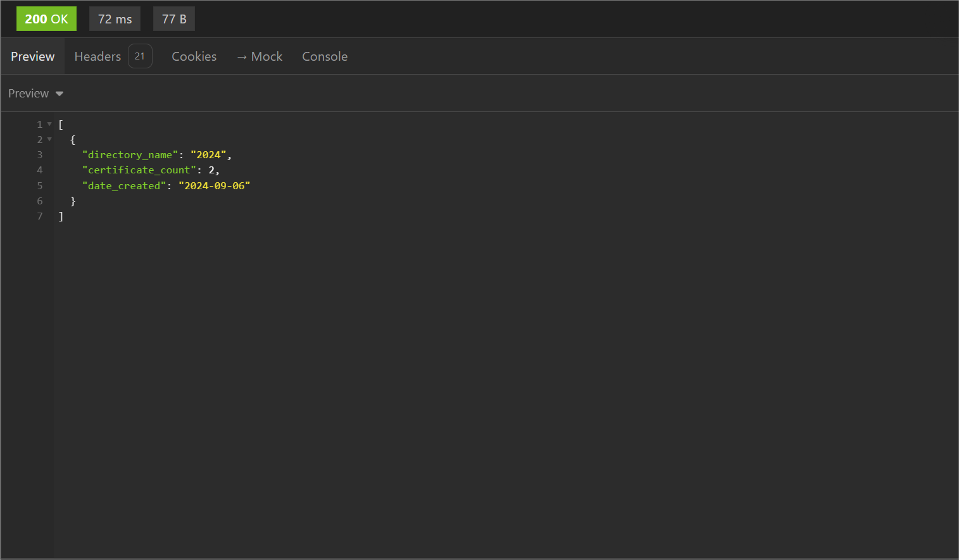
Task: Click the 2024-09-06 date value
Action: point(214,185)
